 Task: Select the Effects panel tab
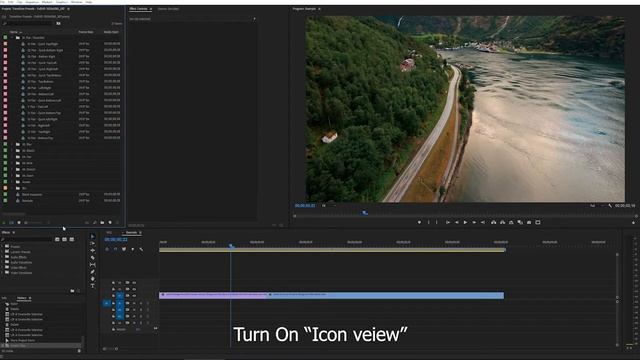pyautogui.click(x=6, y=232)
